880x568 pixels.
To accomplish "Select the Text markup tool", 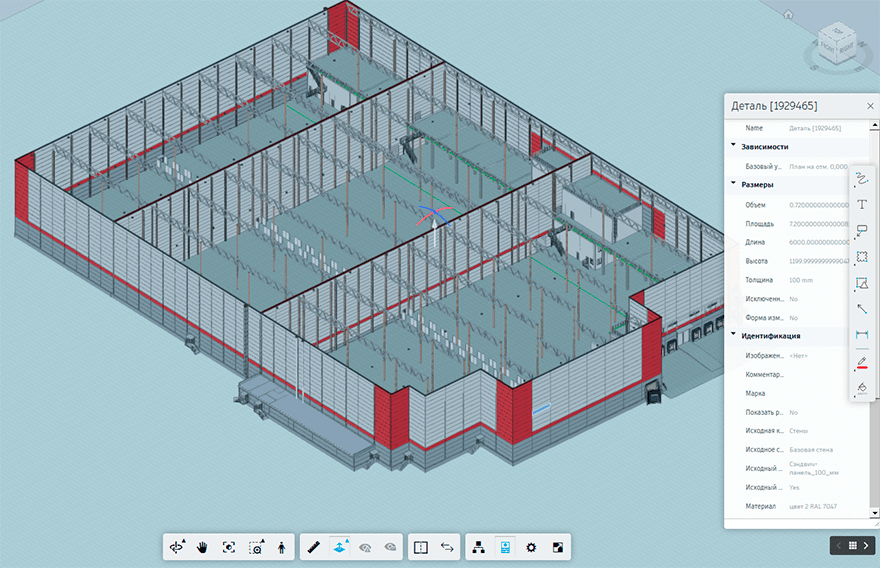I will [x=862, y=205].
